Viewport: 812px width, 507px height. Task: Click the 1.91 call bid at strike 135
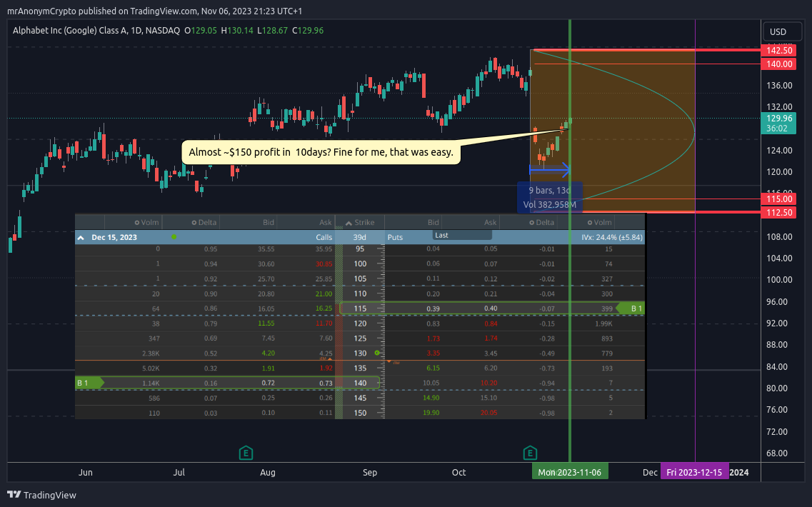coord(268,368)
